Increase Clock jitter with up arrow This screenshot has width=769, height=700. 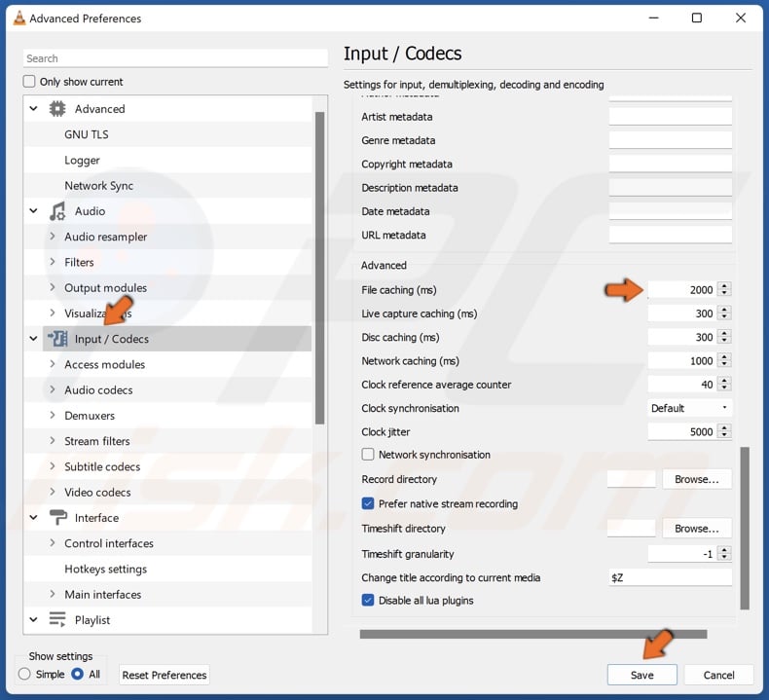[x=724, y=427]
